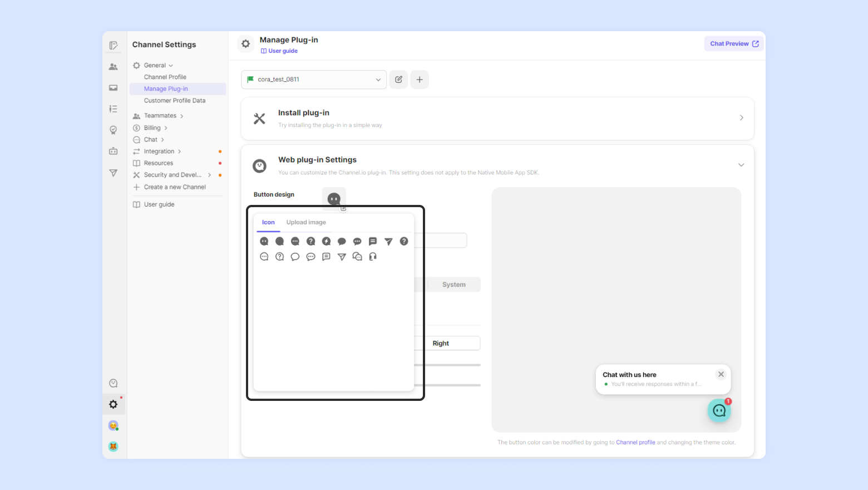Open the award ribbon icon in the left rail
Screen dimensions: 868x490
pos(114,130)
